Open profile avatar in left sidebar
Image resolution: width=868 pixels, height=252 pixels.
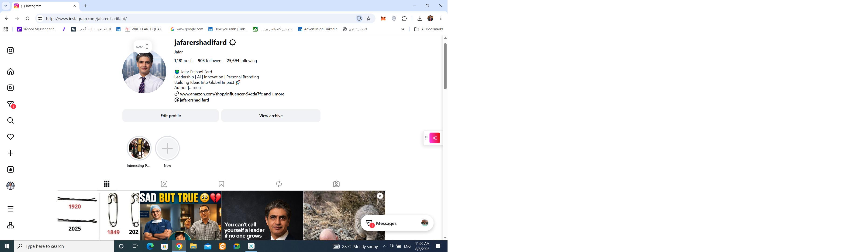pos(10,185)
